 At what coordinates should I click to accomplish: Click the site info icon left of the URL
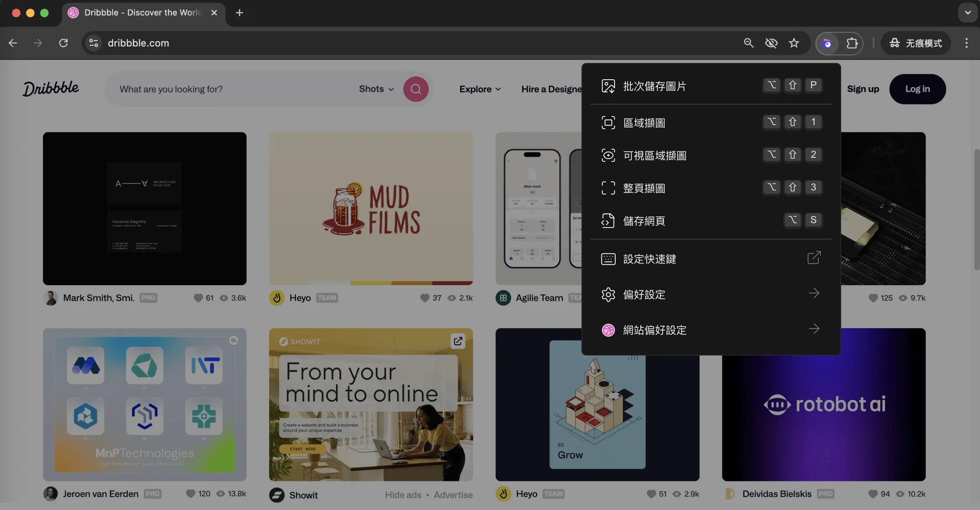click(x=94, y=43)
